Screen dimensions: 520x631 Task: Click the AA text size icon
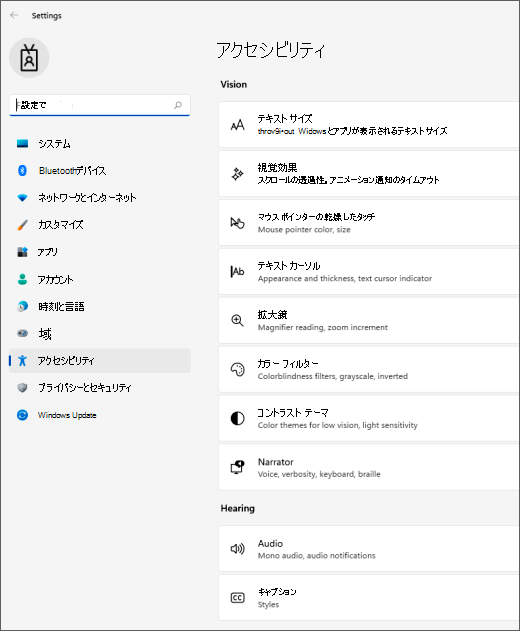(237, 125)
